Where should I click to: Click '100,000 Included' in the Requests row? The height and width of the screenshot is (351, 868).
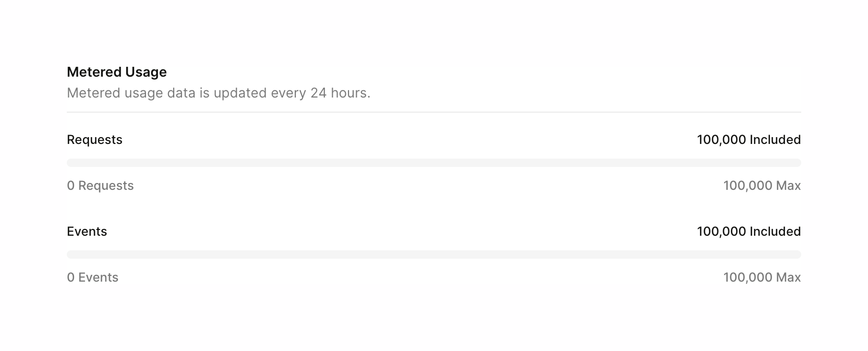[x=749, y=140]
